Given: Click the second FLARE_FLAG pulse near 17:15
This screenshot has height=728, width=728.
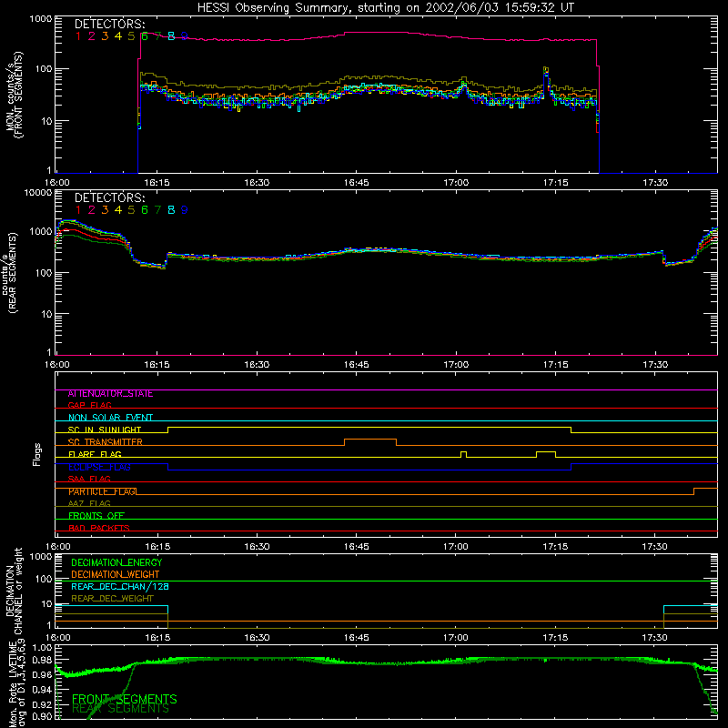Looking at the screenshot, I should [x=546, y=452].
